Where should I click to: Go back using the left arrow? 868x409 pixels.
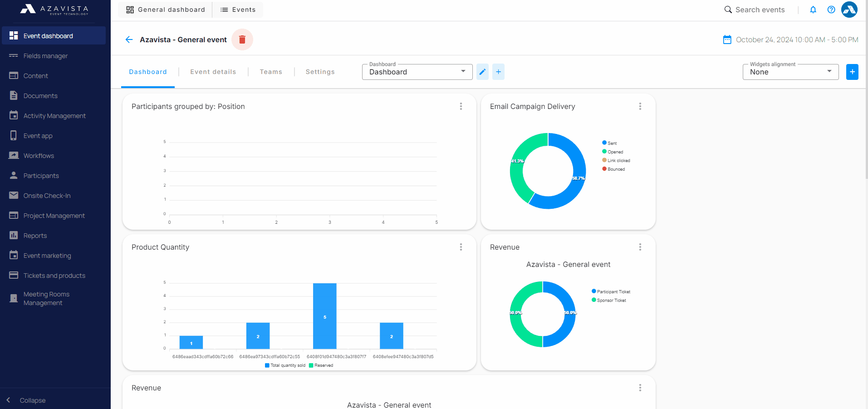point(129,39)
